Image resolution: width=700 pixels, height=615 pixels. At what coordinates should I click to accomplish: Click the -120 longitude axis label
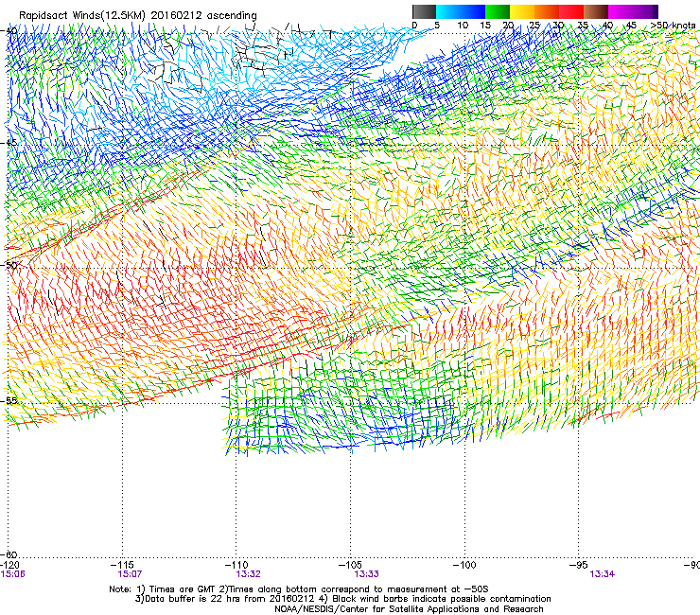point(9,565)
